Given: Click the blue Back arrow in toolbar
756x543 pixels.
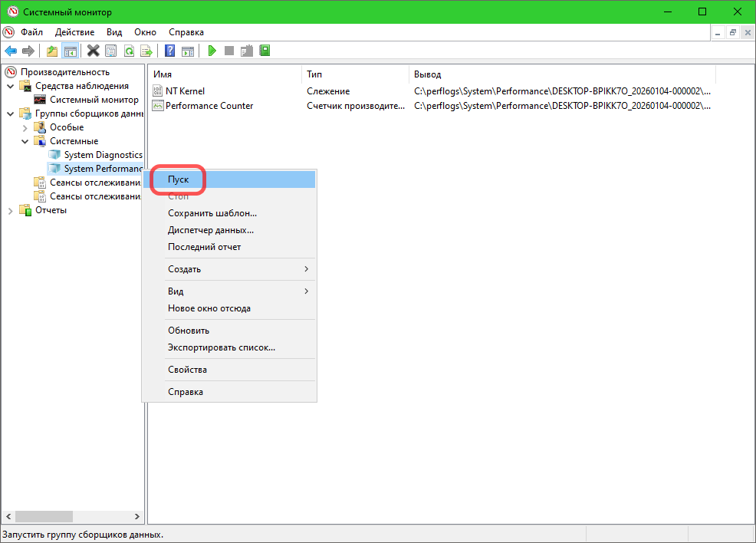Looking at the screenshot, I should point(11,51).
